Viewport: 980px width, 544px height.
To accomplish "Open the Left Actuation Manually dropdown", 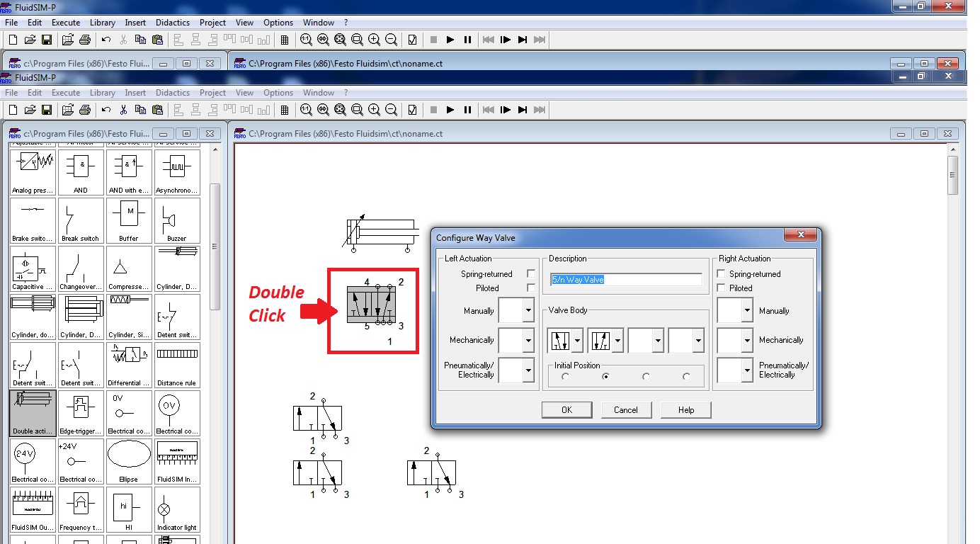I will click(528, 310).
